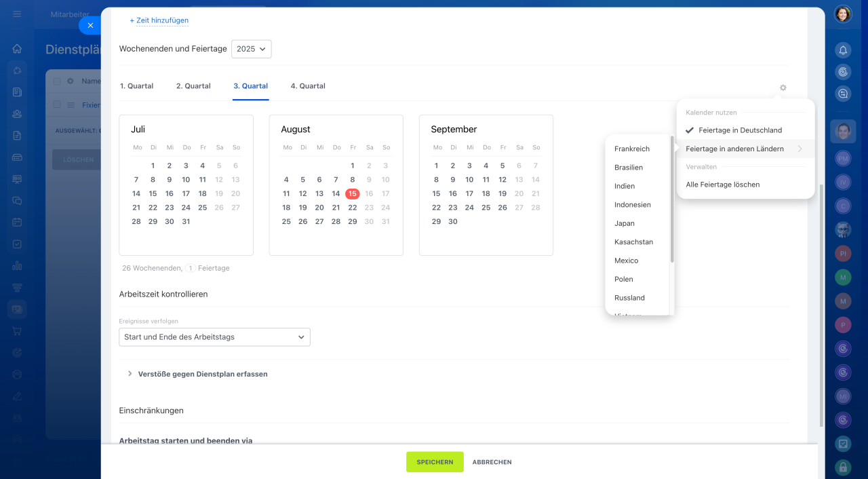Click the side panel vertical scrollbar
Screen dimensions: 868x479
(821, 305)
